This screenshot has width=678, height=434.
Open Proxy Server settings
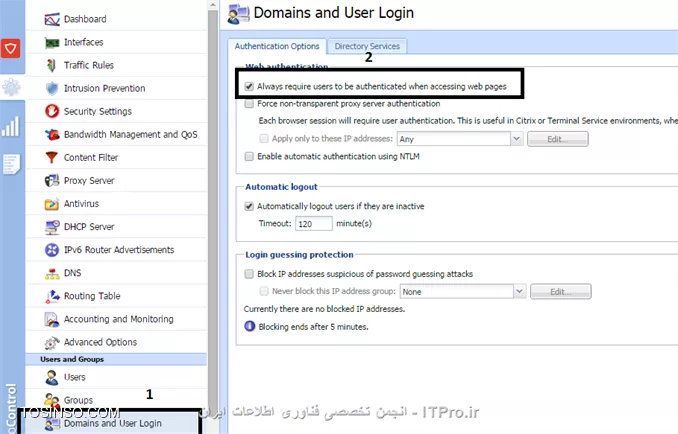pyautogui.click(x=89, y=180)
